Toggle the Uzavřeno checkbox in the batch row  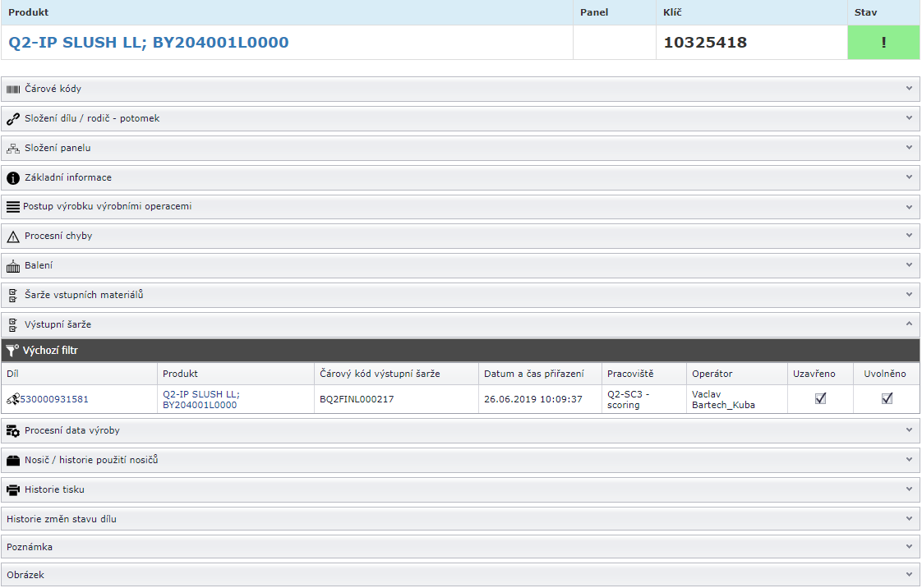[820, 398]
